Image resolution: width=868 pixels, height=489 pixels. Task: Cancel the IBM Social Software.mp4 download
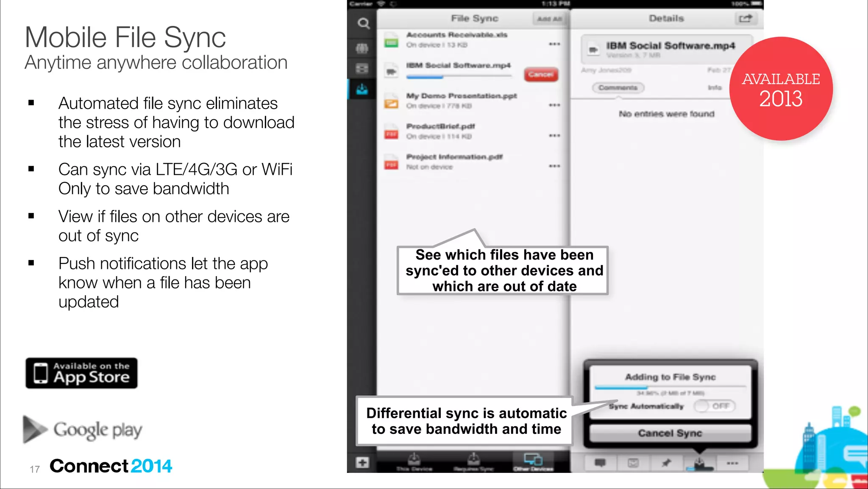point(541,75)
